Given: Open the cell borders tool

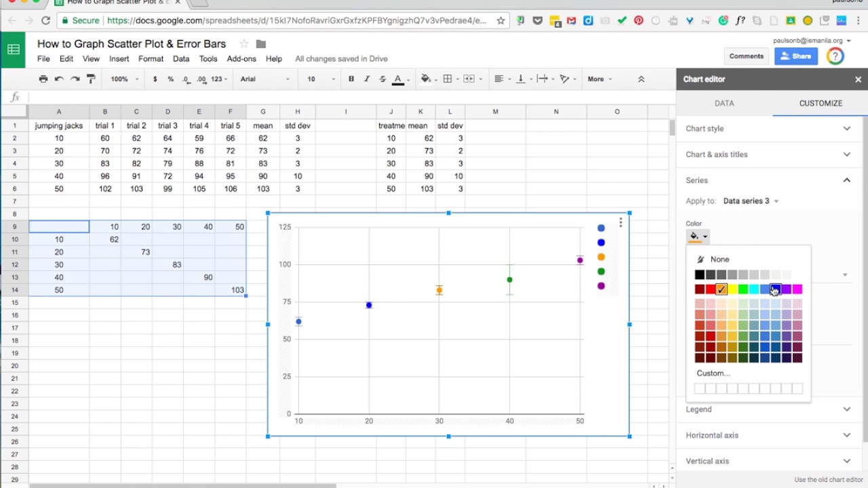Looking at the screenshot, I should [450, 79].
